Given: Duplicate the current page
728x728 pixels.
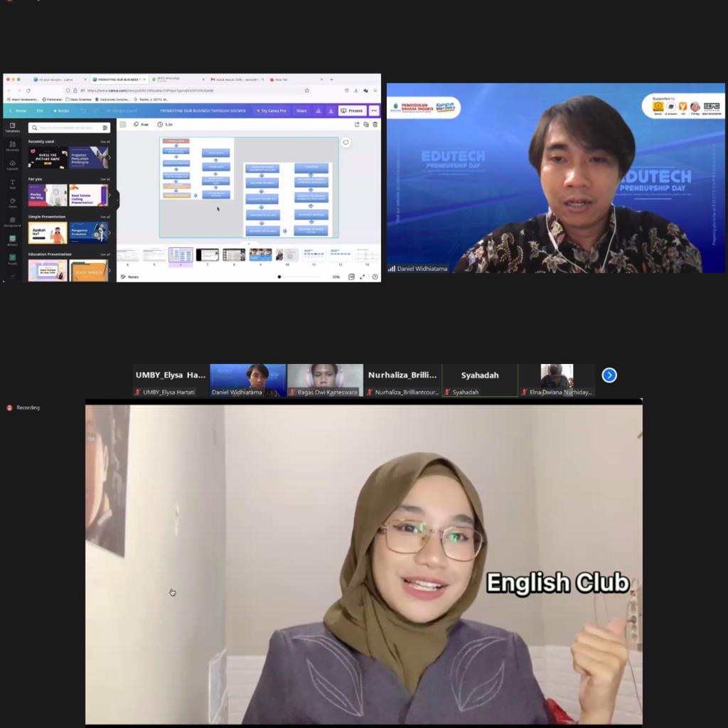Looking at the screenshot, I should (366, 124).
